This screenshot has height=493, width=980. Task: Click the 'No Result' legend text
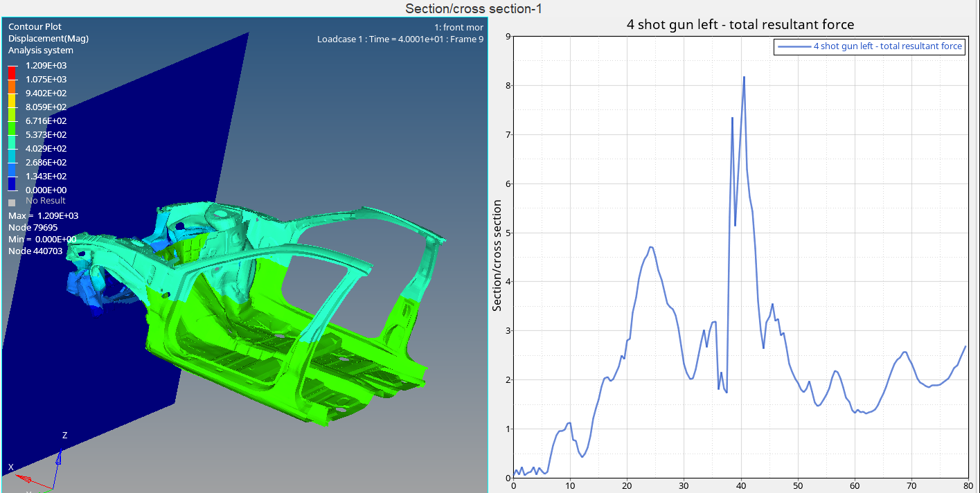46,201
